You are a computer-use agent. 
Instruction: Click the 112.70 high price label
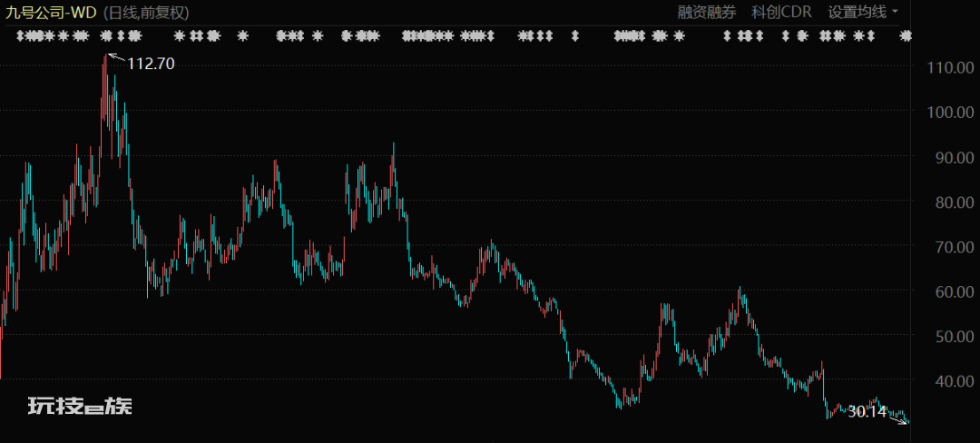pos(152,64)
